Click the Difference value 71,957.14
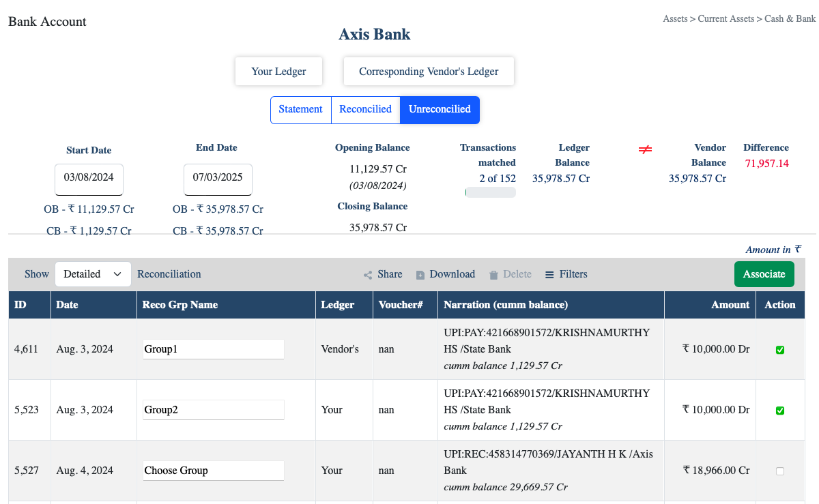The image size is (819, 504). 766,164
